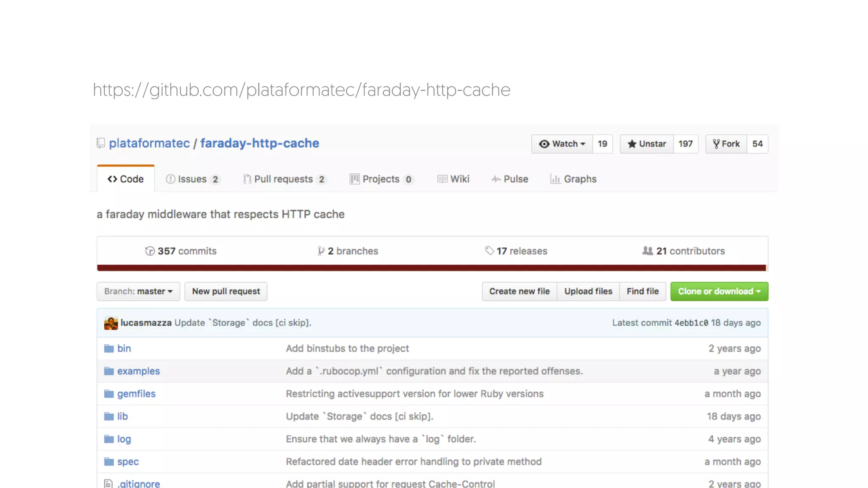Click New pull request button
The image size is (868, 488).
[x=226, y=291]
